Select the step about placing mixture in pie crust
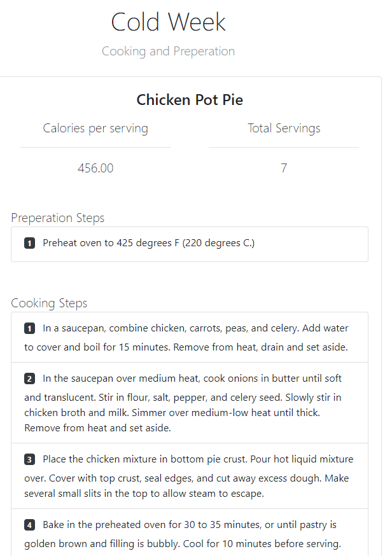 pyautogui.click(x=190, y=476)
